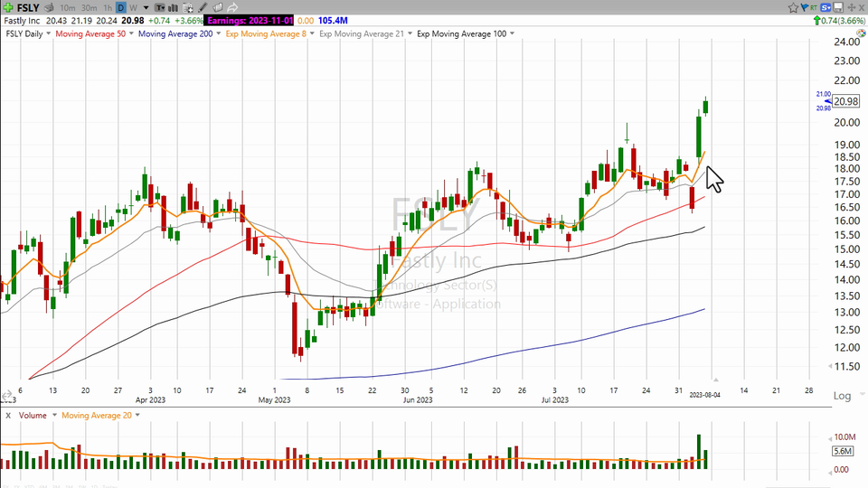The width and height of the screenshot is (868, 488).
Task: Open the timeframe dropdown arrow after W
Action: [x=146, y=7]
